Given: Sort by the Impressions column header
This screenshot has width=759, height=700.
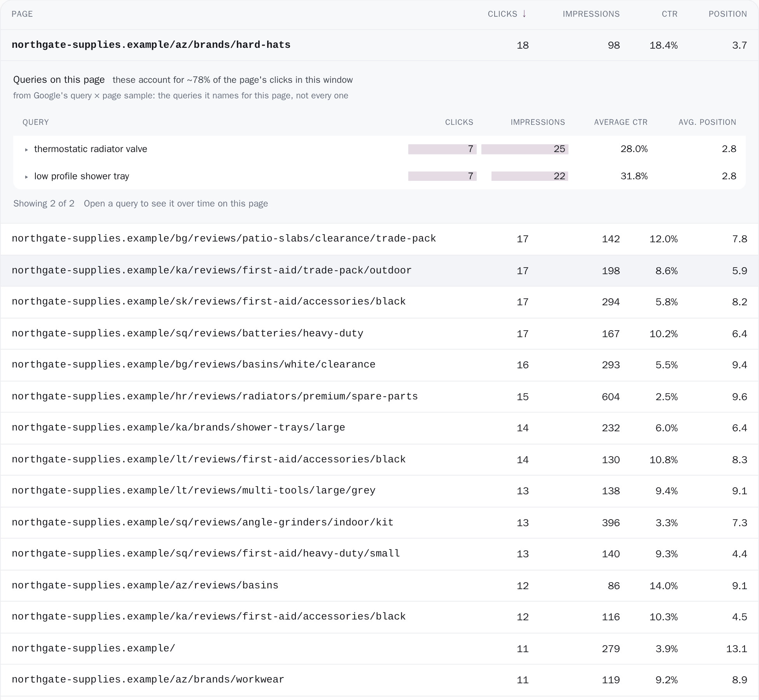Looking at the screenshot, I should pyautogui.click(x=591, y=14).
